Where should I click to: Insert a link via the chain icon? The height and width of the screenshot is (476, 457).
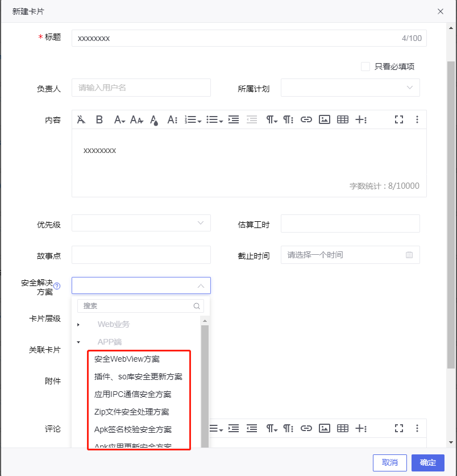(x=306, y=119)
